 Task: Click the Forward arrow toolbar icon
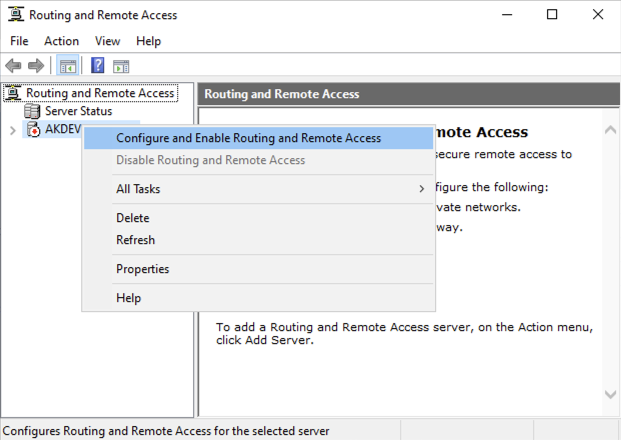pos(36,66)
